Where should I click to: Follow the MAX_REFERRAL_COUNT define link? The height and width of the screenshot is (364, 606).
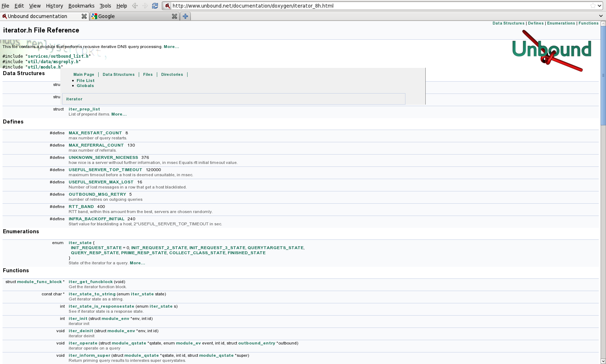click(x=96, y=145)
